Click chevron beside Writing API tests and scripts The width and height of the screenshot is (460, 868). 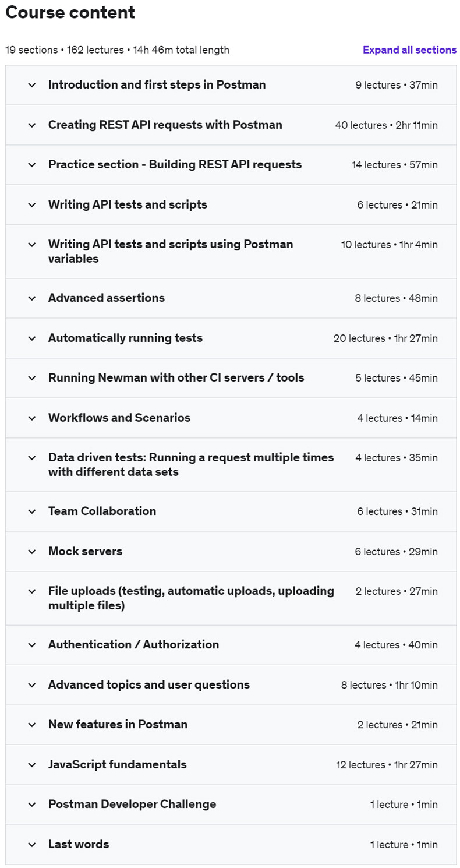[32, 204]
